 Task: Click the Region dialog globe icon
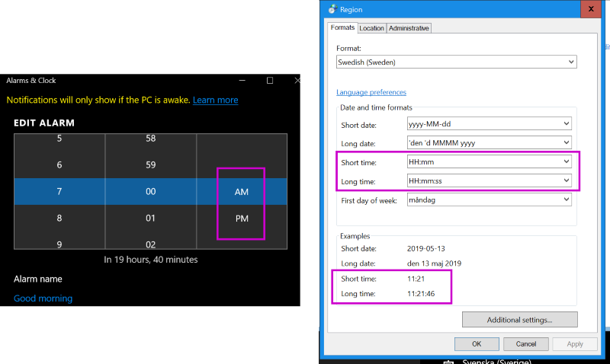[332, 9]
